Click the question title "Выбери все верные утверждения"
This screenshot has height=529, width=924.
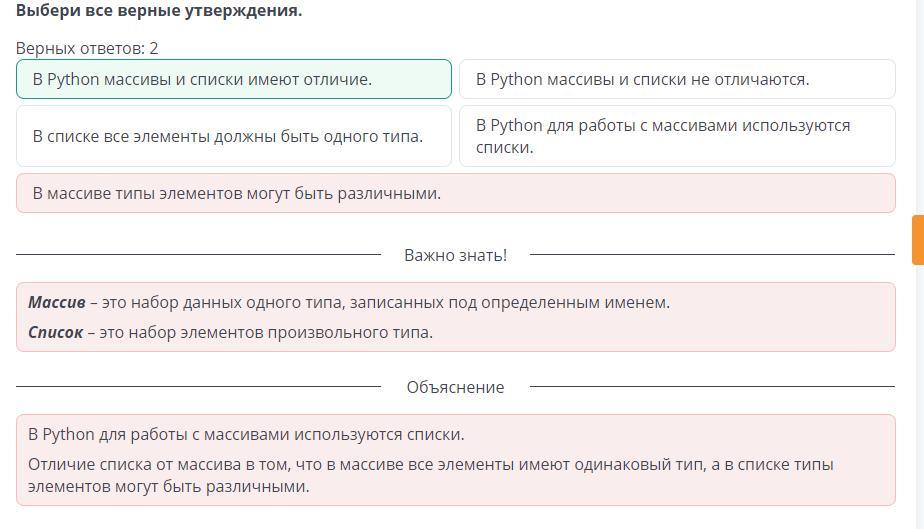159,11
